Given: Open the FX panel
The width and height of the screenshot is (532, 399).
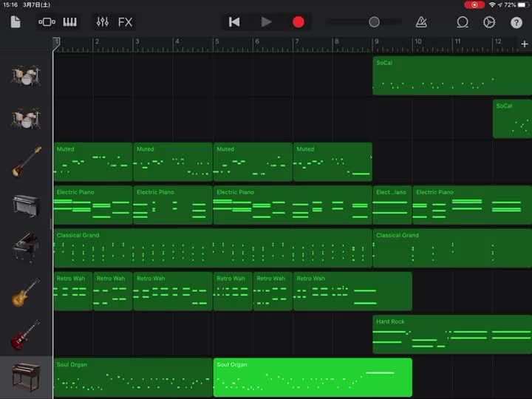Looking at the screenshot, I should pyautogui.click(x=125, y=22).
